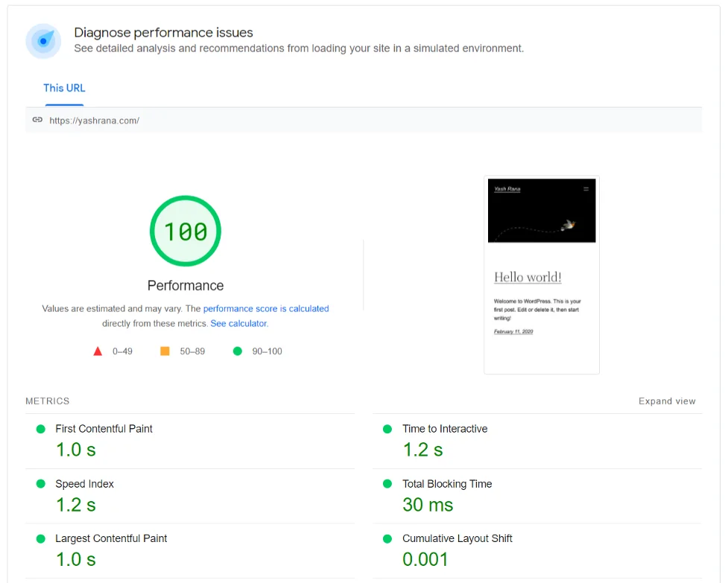
Task: Click the Speed Index label
Action: click(84, 484)
